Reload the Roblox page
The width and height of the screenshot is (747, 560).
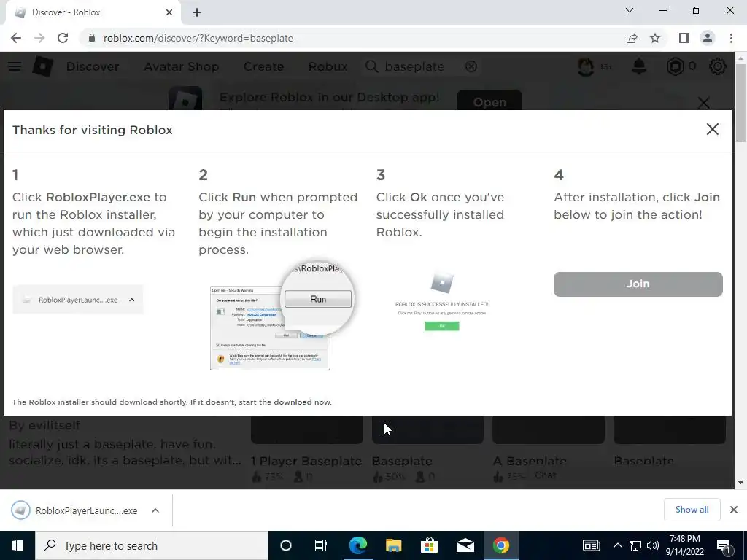click(63, 38)
